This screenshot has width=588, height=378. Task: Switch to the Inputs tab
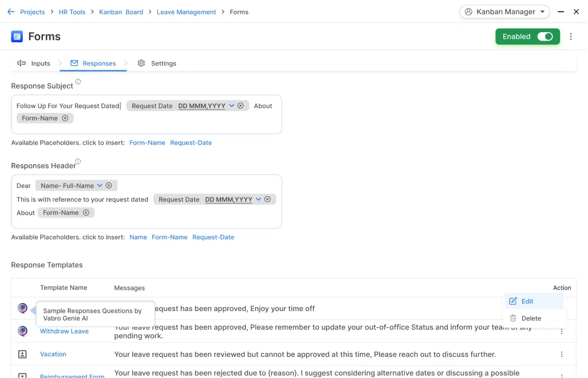coord(34,63)
